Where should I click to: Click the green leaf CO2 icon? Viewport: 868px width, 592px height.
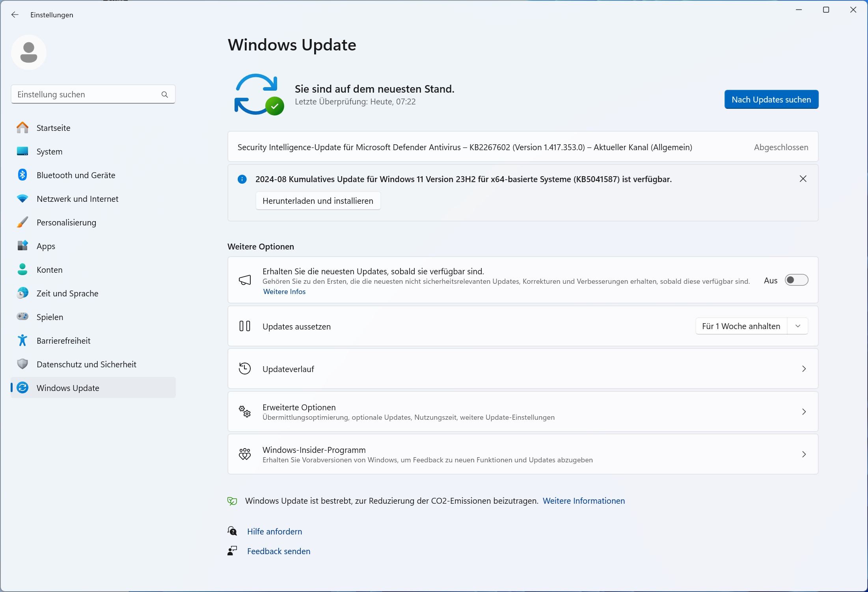click(232, 501)
